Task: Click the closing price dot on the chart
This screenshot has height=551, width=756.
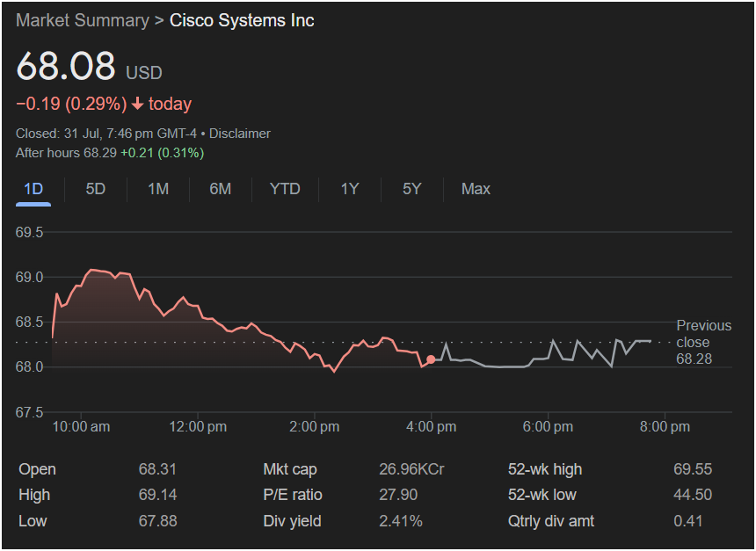Action: [x=431, y=359]
